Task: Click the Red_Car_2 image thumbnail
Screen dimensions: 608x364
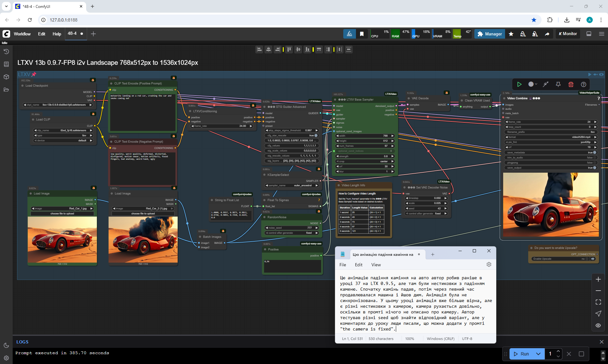Action: (x=143, y=239)
